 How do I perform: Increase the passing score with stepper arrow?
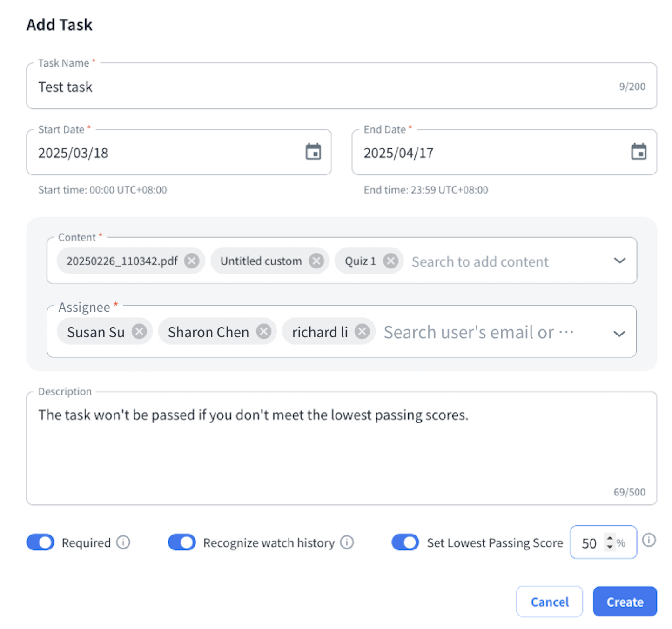pyautogui.click(x=610, y=538)
